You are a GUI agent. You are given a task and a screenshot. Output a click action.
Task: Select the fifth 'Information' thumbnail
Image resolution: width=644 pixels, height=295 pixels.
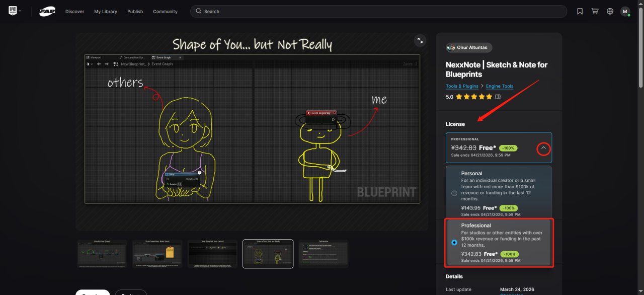[x=324, y=254]
